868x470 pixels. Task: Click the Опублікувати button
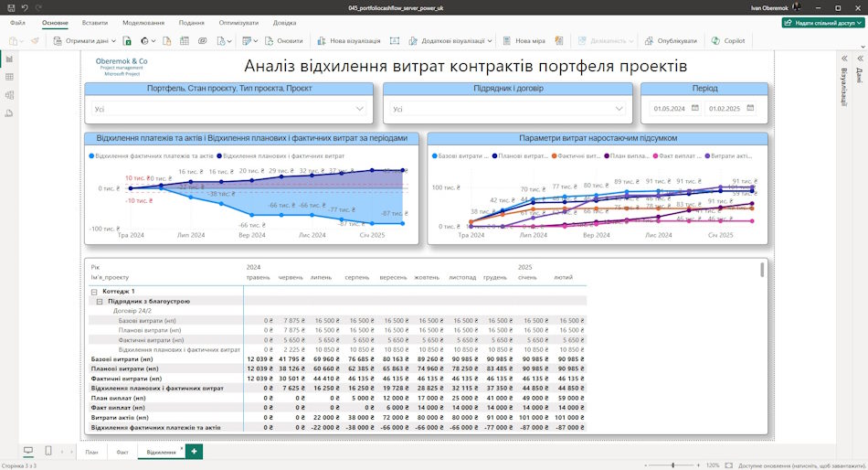pos(671,40)
